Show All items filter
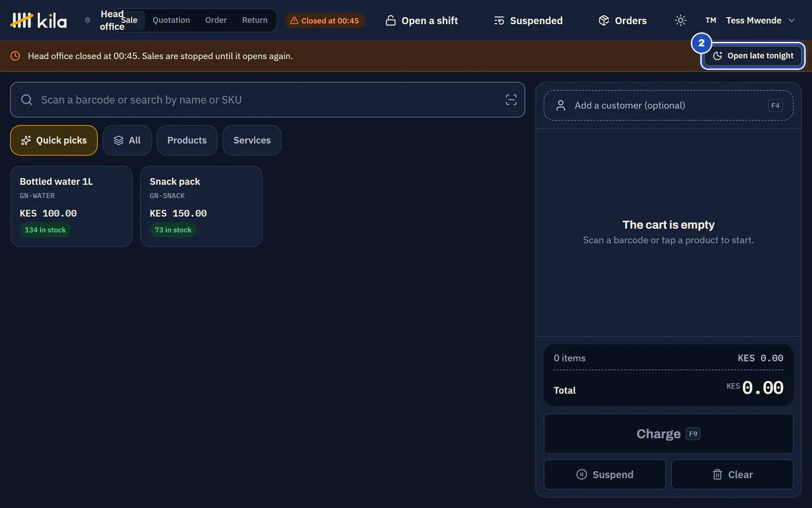The image size is (812, 508). (x=127, y=140)
